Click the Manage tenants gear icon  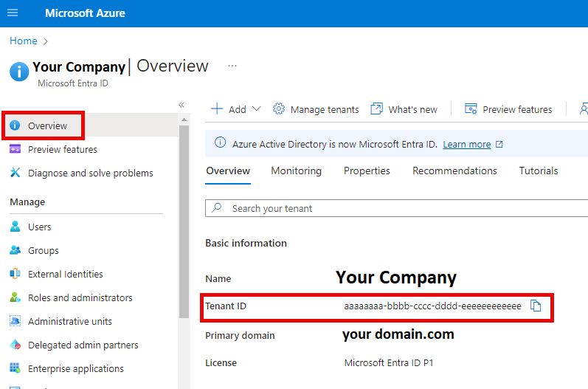pyautogui.click(x=279, y=109)
